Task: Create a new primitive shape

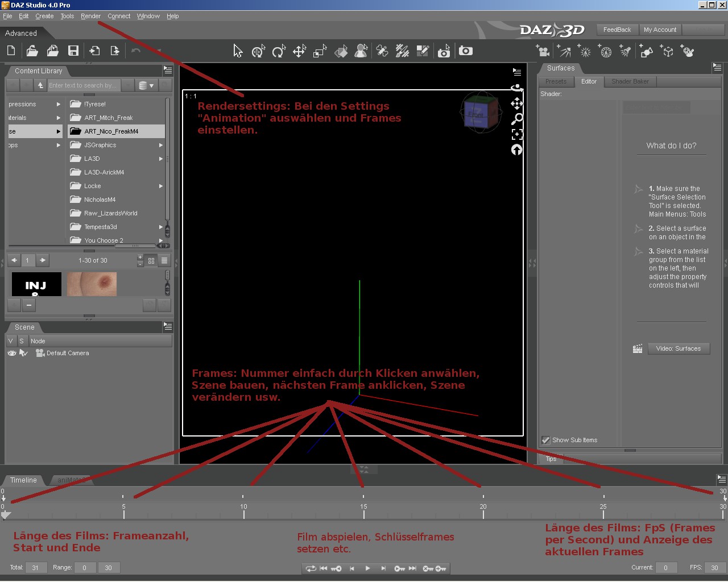Action: pos(646,52)
